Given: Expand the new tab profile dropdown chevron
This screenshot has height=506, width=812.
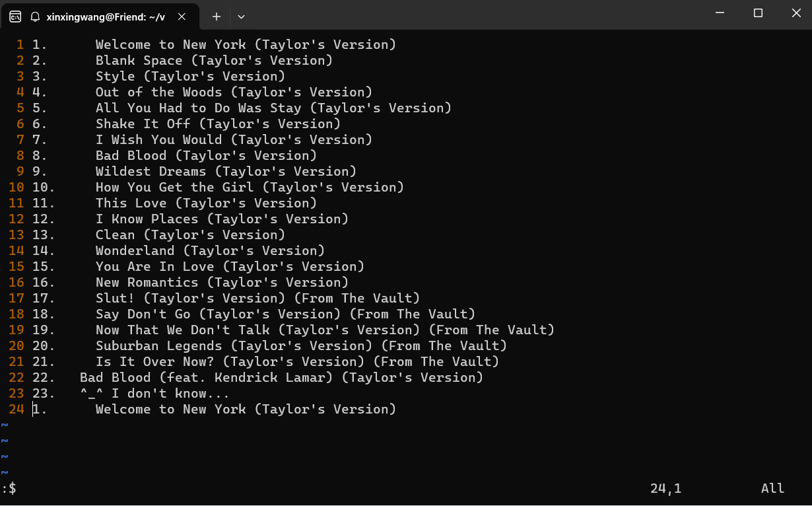Looking at the screenshot, I should 242,17.
